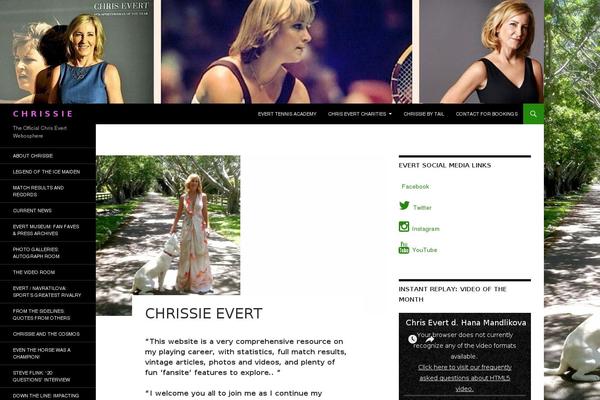Click the Instagram camera icon
600x400 pixels.
404,227
